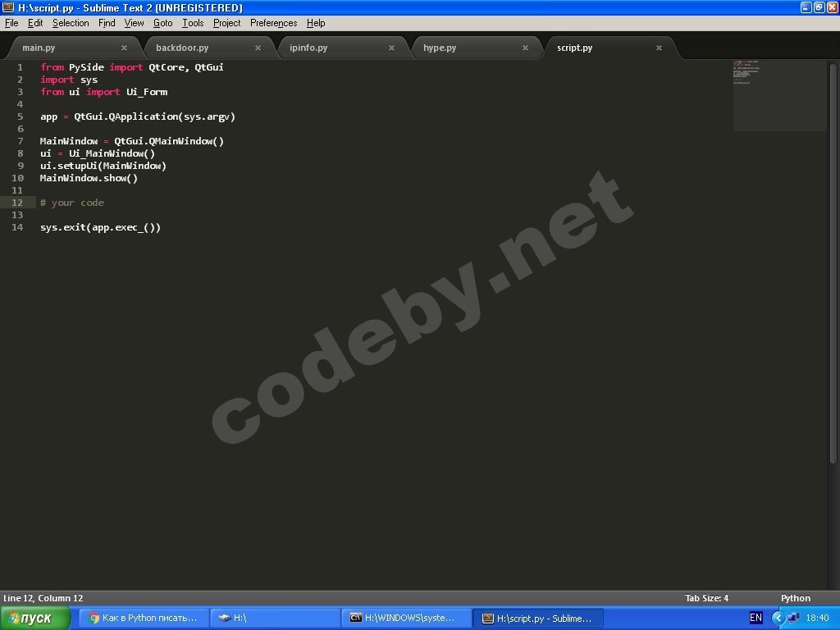This screenshot has width=840, height=630.
Task: Close the main.py tab
Action: click(125, 48)
